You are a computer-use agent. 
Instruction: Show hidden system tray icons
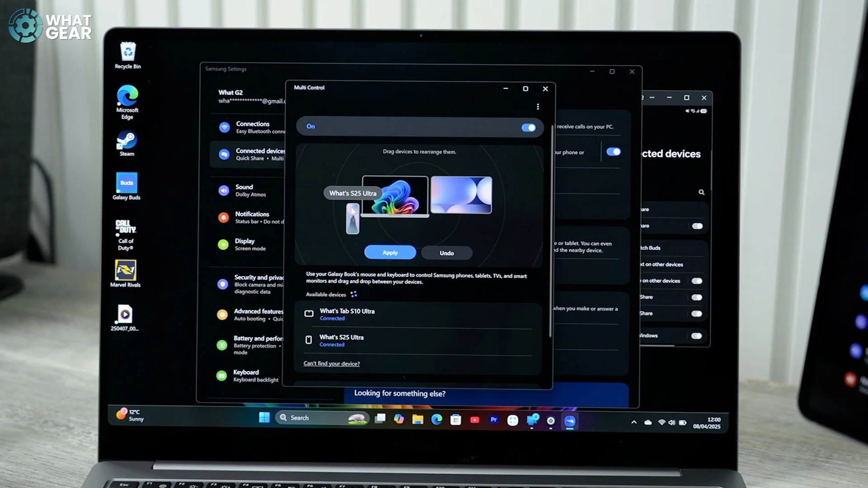(634, 422)
